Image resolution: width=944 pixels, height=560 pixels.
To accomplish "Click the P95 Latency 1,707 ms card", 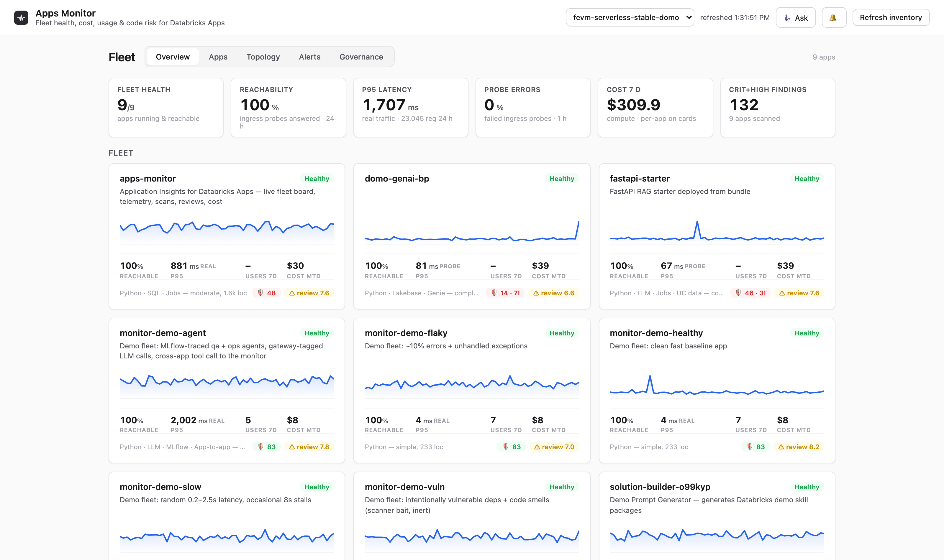I will coord(411,108).
